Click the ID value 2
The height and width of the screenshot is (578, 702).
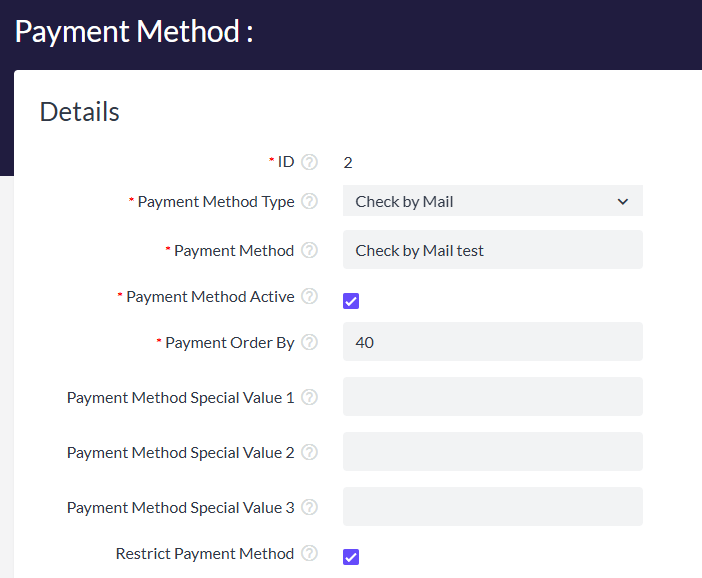click(x=348, y=163)
